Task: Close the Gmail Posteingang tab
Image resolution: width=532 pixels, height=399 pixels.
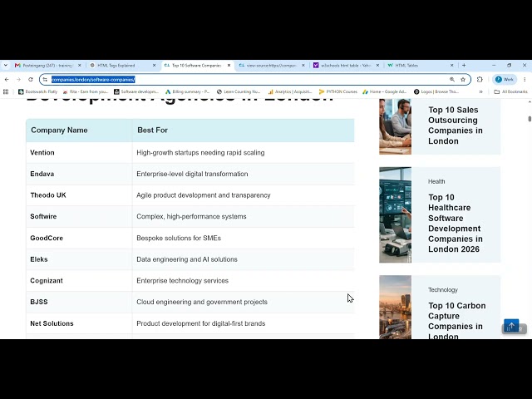Action: tap(80, 65)
